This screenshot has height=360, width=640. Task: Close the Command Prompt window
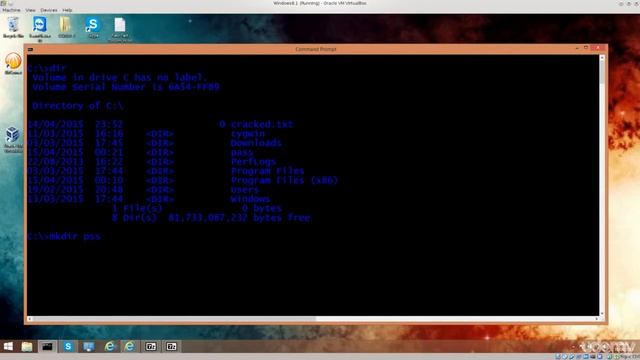(x=598, y=48)
